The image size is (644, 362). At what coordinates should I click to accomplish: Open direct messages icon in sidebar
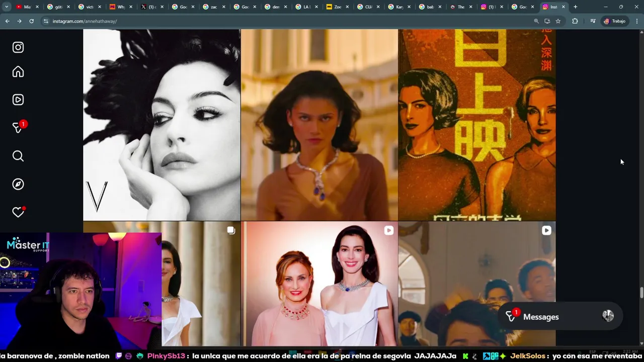click(x=18, y=128)
